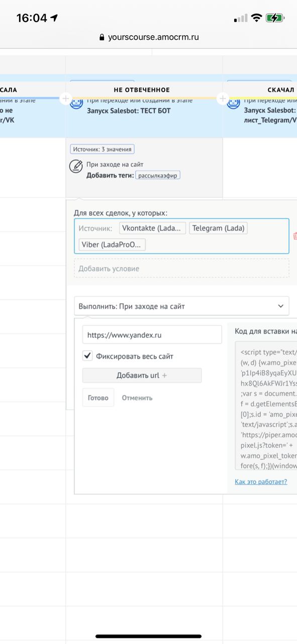Click the Отменить link
297x644 pixels.
pyautogui.click(x=137, y=397)
